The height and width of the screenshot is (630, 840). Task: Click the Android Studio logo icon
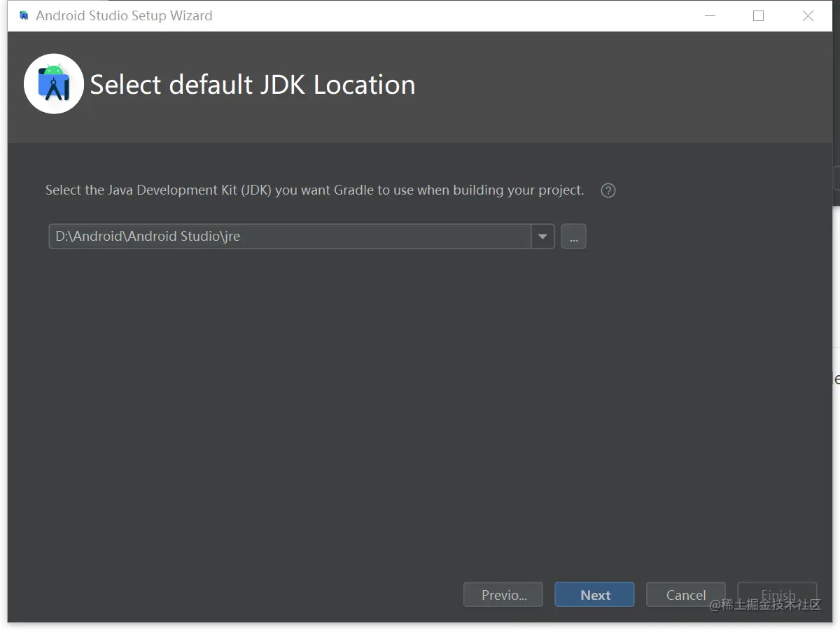click(x=54, y=84)
